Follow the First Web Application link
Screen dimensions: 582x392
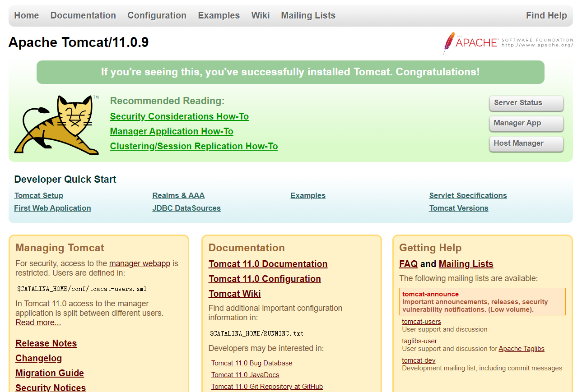coord(52,208)
